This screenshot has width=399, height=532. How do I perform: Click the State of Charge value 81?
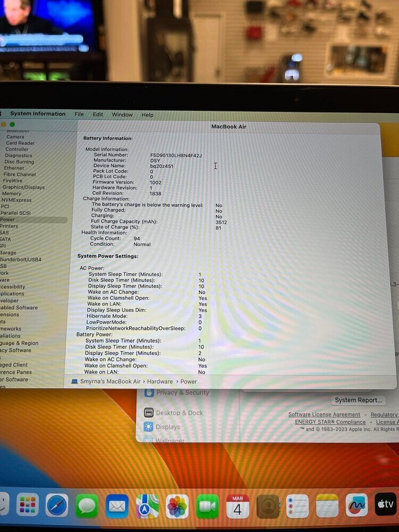218,228
